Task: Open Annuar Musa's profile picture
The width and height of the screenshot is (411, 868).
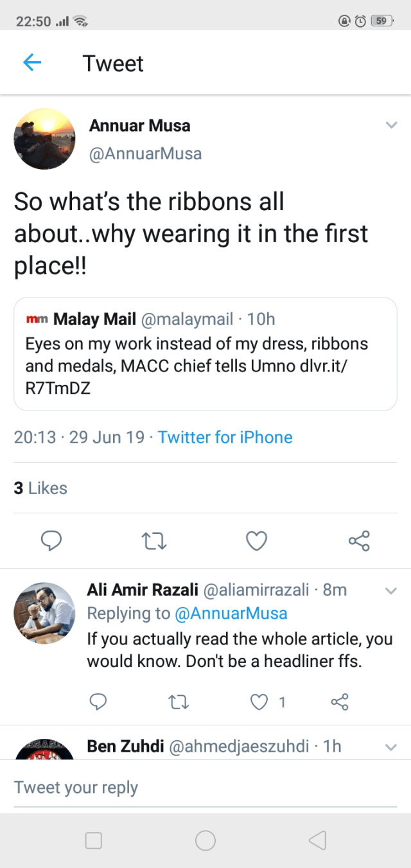Action: click(44, 139)
